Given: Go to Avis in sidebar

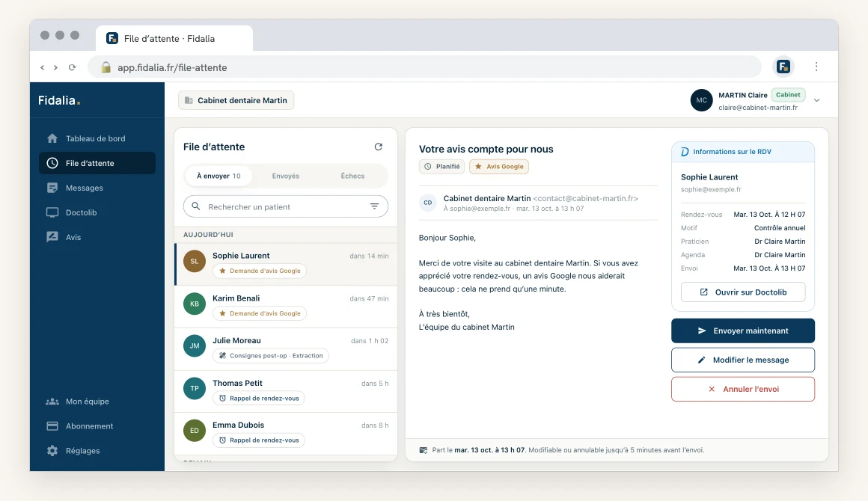Looking at the screenshot, I should coord(97,237).
